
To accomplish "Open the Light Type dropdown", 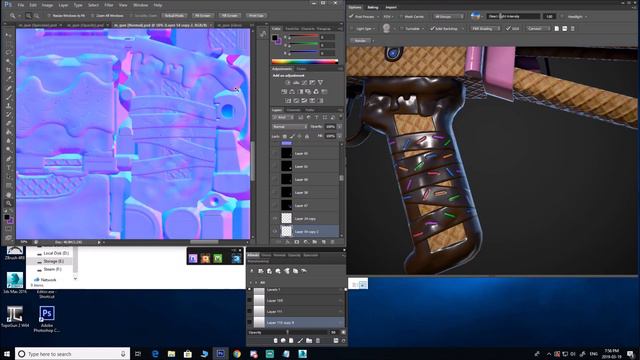I will pyautogui.click(x=365, y=29).
